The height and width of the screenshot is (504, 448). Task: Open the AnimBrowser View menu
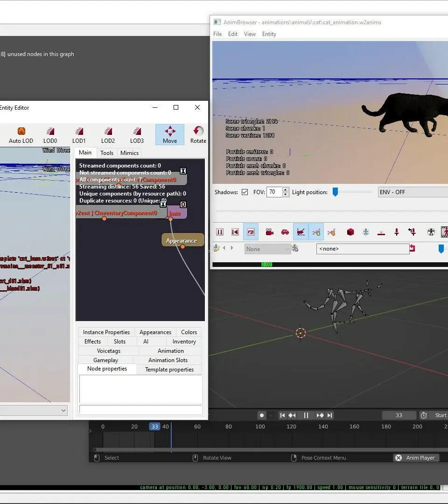(x=250, y=34)
